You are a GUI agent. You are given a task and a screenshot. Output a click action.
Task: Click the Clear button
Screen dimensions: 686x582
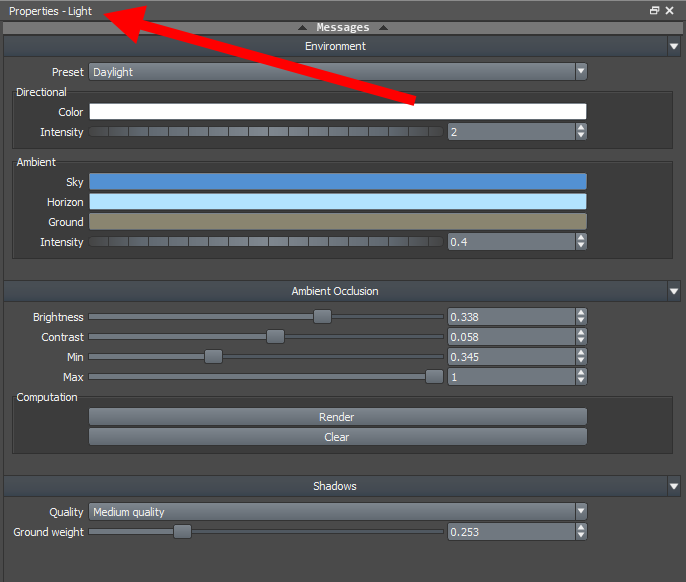pyautogui.click(x=338, y=437)
